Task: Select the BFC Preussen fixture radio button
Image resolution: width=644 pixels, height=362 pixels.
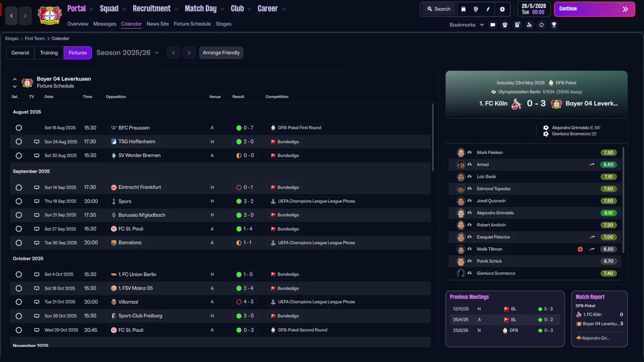Action: tap(19, 128)
